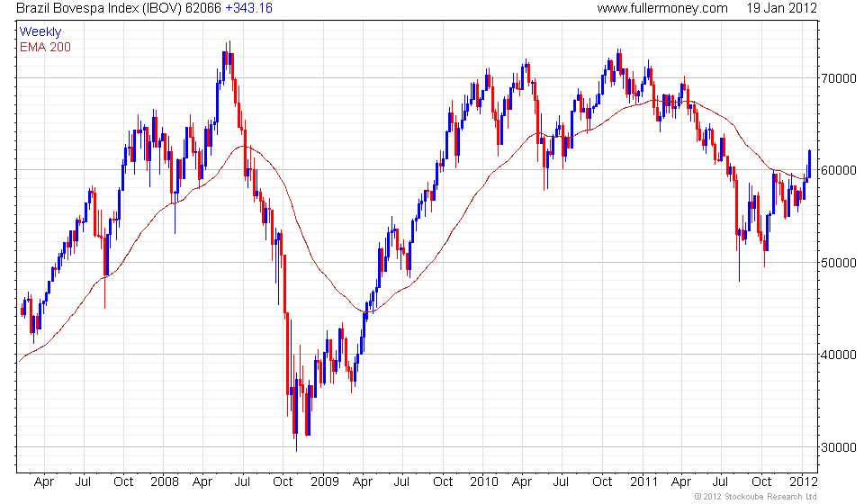Select the blue 'Weekly' legend label
864x504 pixels.
pos(40,31)
